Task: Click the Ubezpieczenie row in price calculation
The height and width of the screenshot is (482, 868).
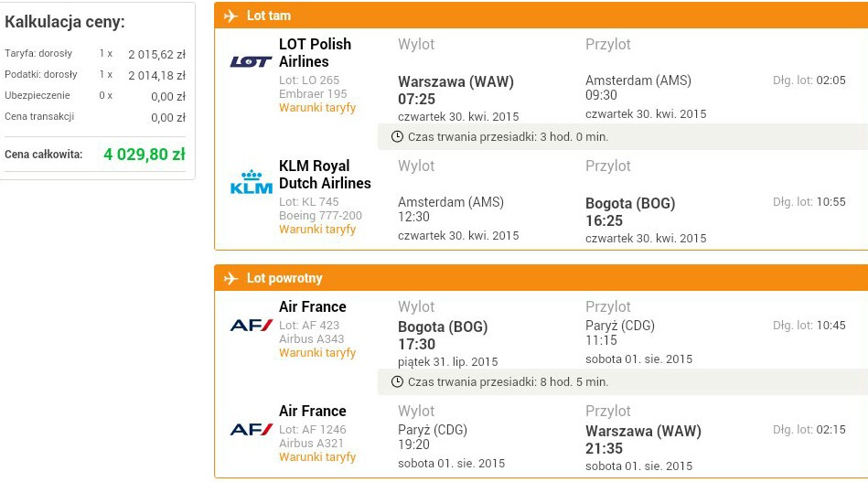Action: point(95,96)
